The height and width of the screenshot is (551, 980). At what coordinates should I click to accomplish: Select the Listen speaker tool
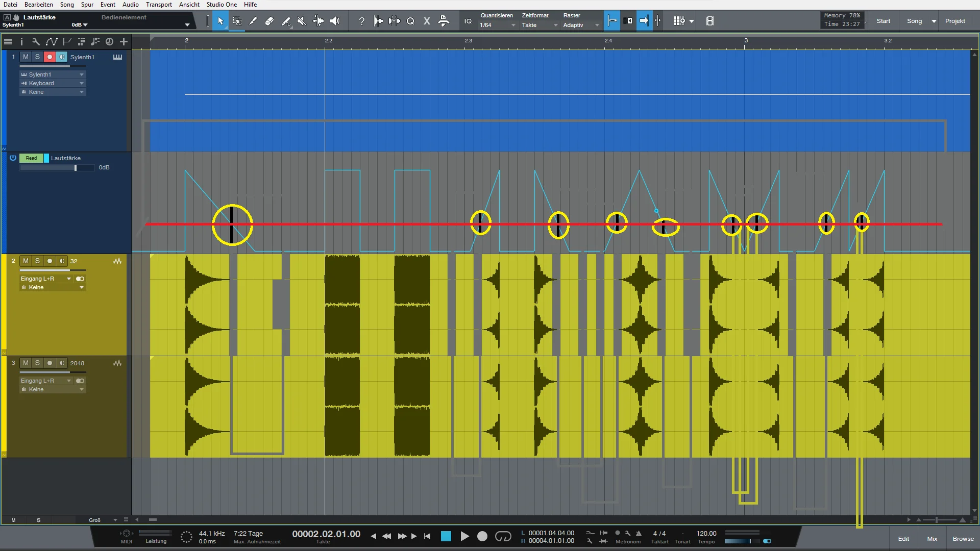click(x=335, y=21)
